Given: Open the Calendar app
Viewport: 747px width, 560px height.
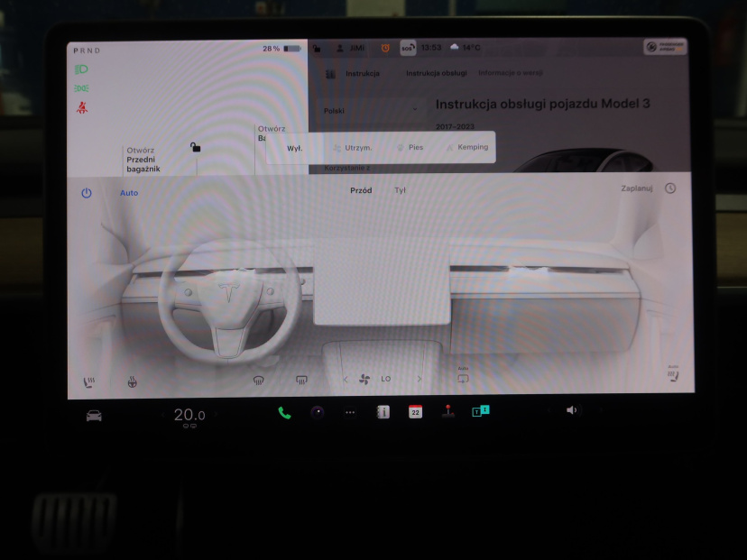Looking at the screenshot, I should coord(415,412).
